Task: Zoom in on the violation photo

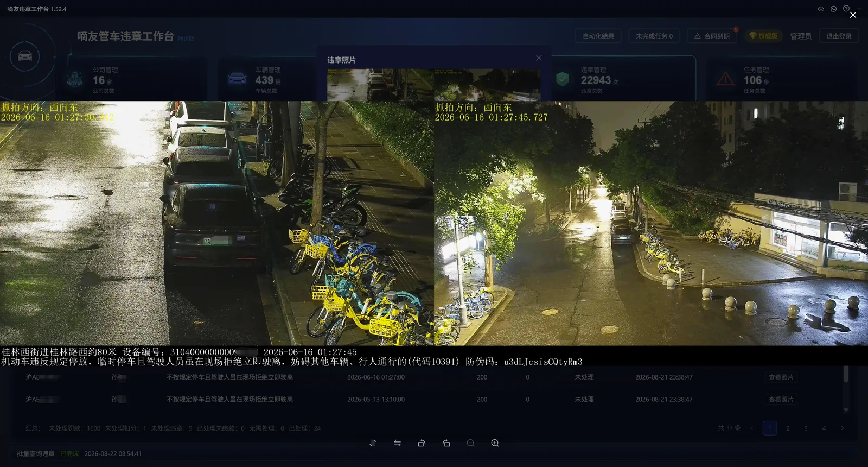Action: (495, 443)
